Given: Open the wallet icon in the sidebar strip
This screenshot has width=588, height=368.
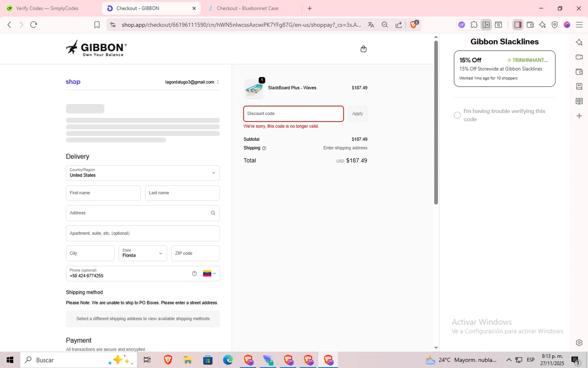Looking at the screenshot, I should tap(579, 72).
